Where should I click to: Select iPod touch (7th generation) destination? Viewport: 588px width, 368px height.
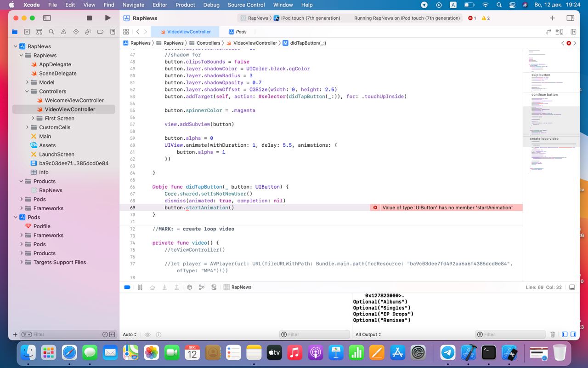tap(307, 18)
